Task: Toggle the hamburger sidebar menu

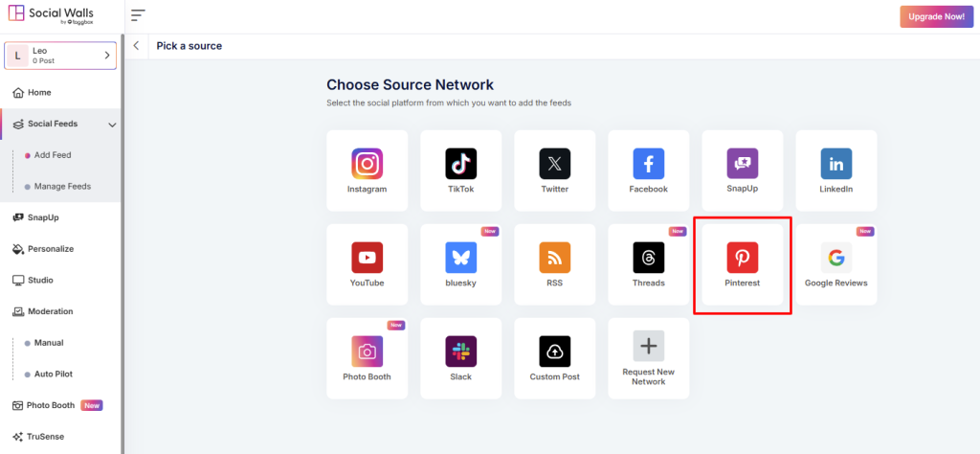Action: [139, 15]
